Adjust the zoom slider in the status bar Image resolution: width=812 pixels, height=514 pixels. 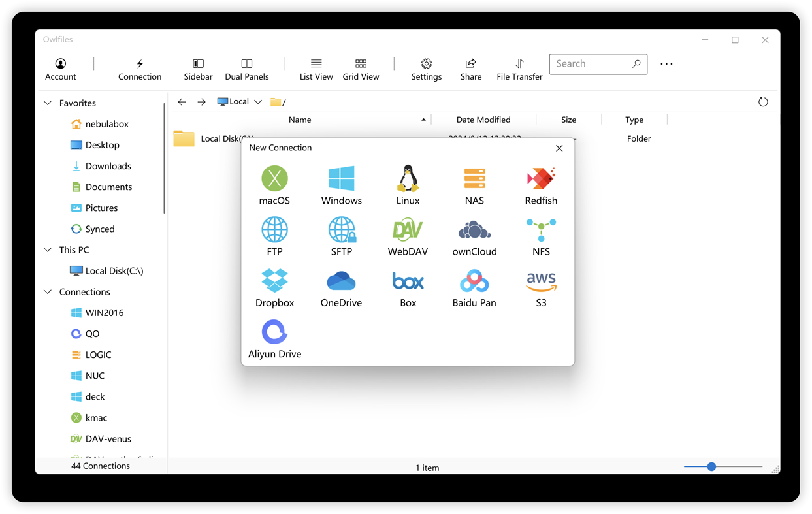[711, 466]
